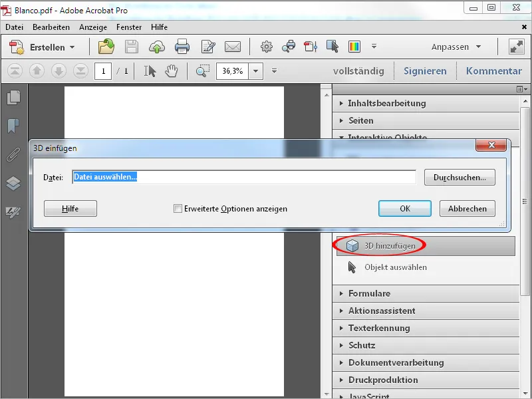Expand the Aktionsassistent section

(x=426, y=311)
